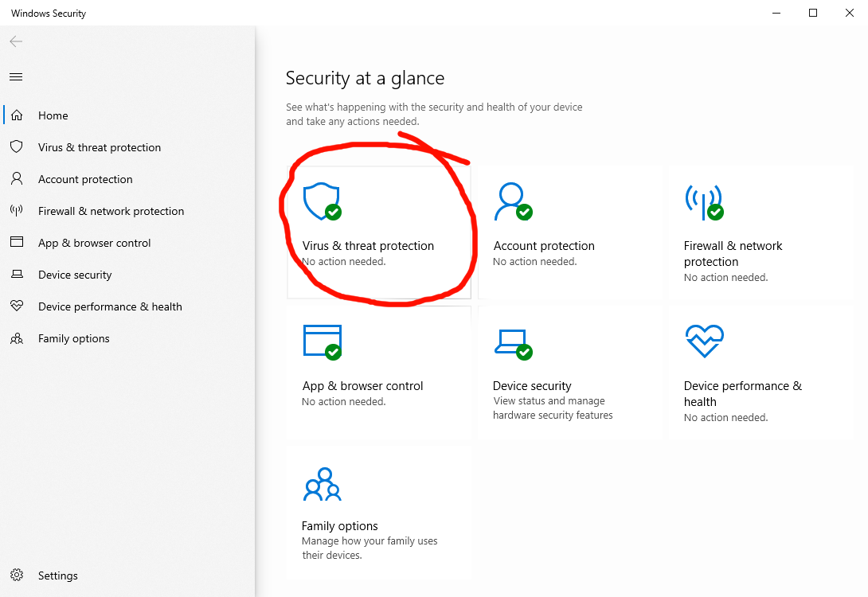Click the App & browser control icon in sidebar

[x=16, y=243]
